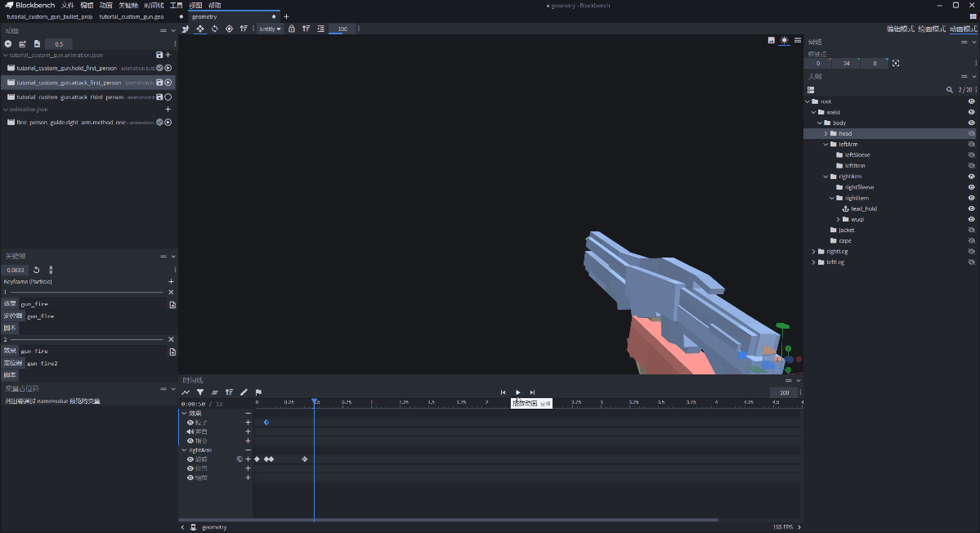Open the timeline filter funnel icon

199,392
